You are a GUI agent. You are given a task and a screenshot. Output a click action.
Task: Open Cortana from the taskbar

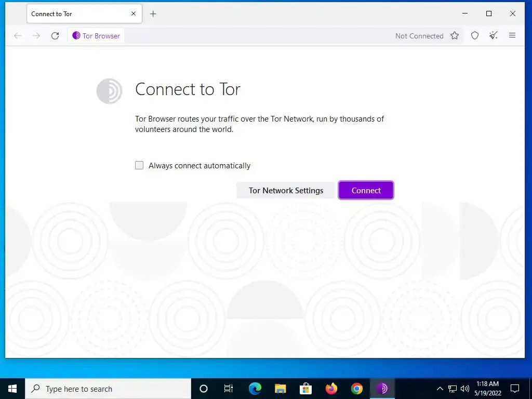click(203, 389)
